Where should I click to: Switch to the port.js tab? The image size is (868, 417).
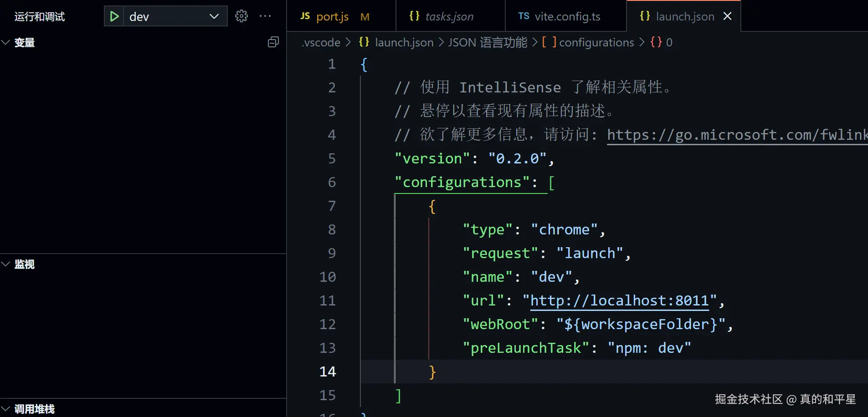point(333,17)
